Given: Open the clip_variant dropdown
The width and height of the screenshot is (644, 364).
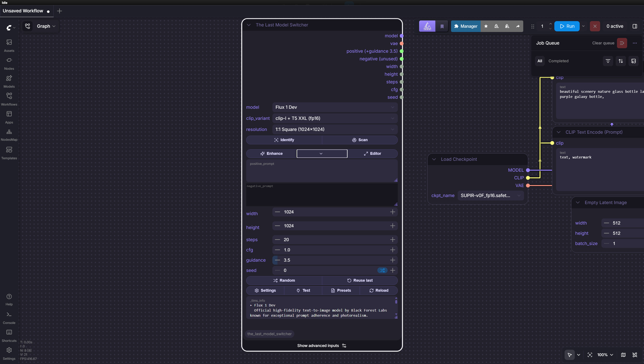Looking at the screenshot, I should click(335, 118).
